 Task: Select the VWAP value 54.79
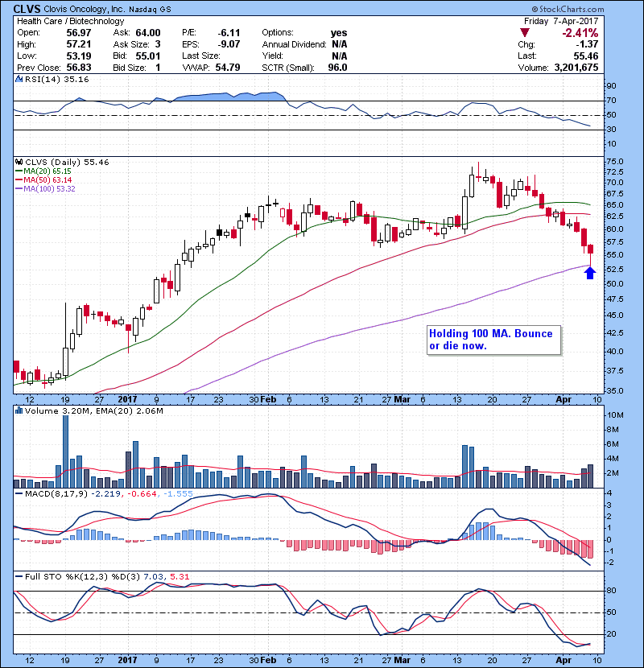(x=228, y=68)
